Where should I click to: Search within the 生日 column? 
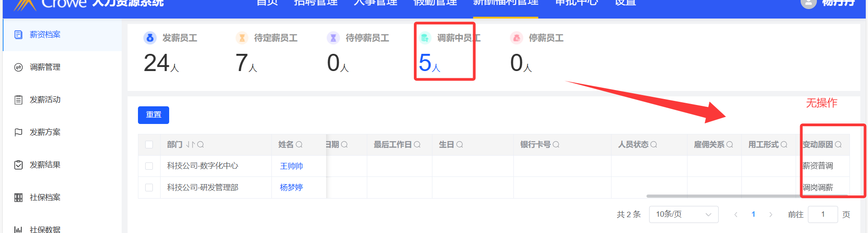click(x=460, y=145)
